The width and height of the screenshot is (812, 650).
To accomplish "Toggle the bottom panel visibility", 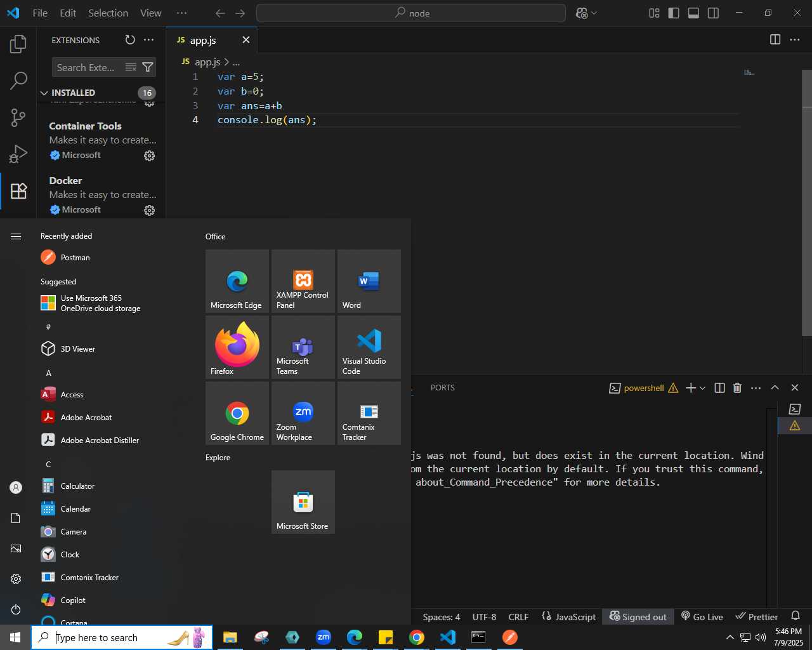I will [x=693, y=13].
